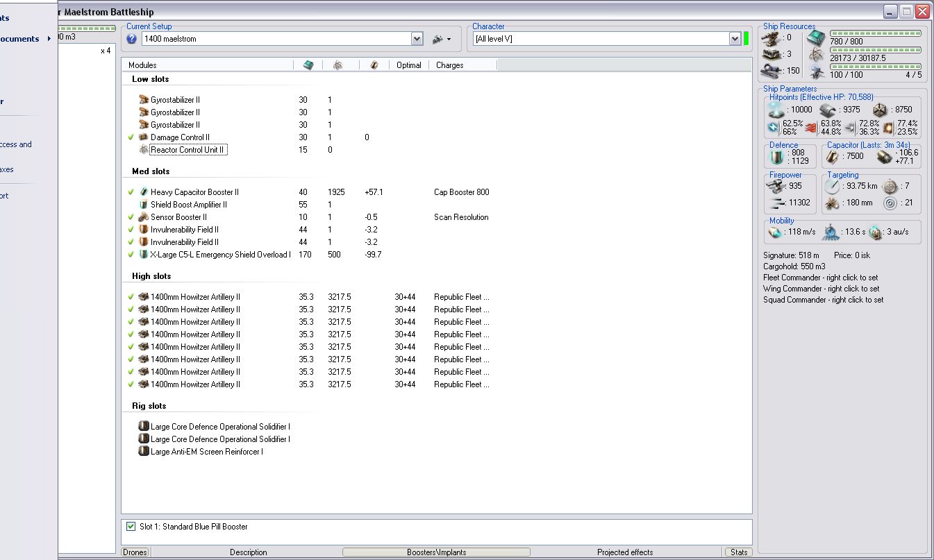Image resolution: width=934 pixels, height=560 pixels.
Task: Click the warp speed icon showing 3 au/s
Action: pyautogui.click(x=875, y=232)
